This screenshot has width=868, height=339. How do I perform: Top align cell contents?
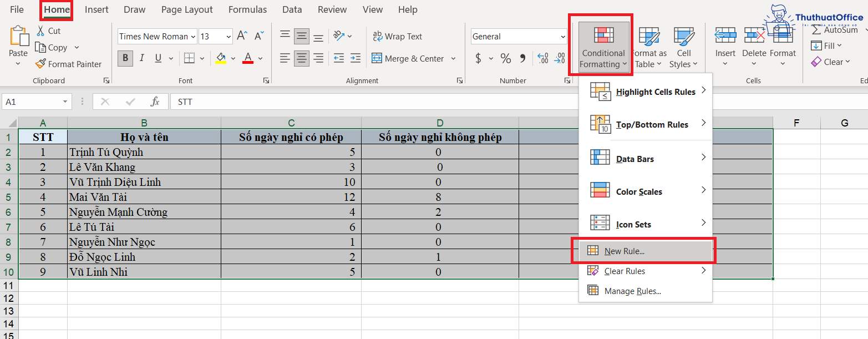click(285, 36)
